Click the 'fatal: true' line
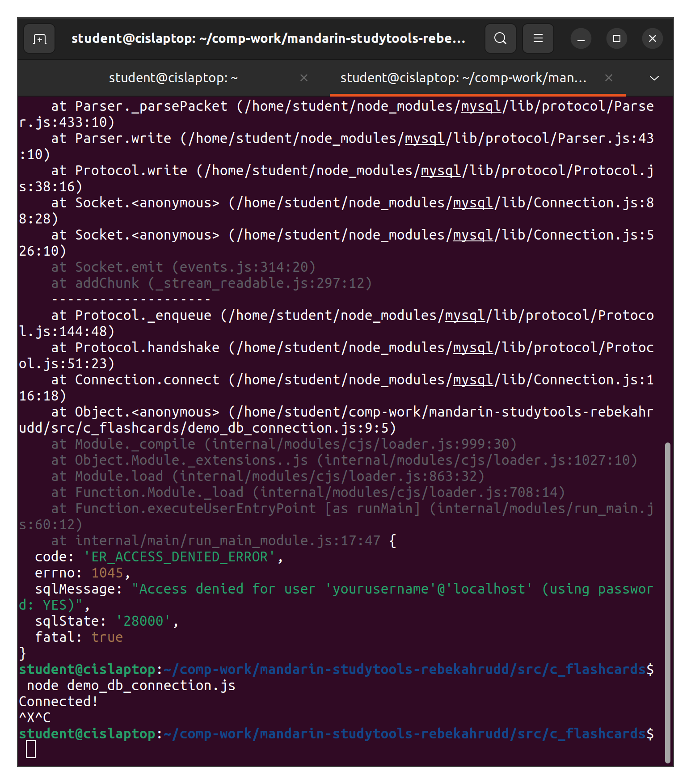The height and width of the screenshot is (784, 691). [79, 637]
